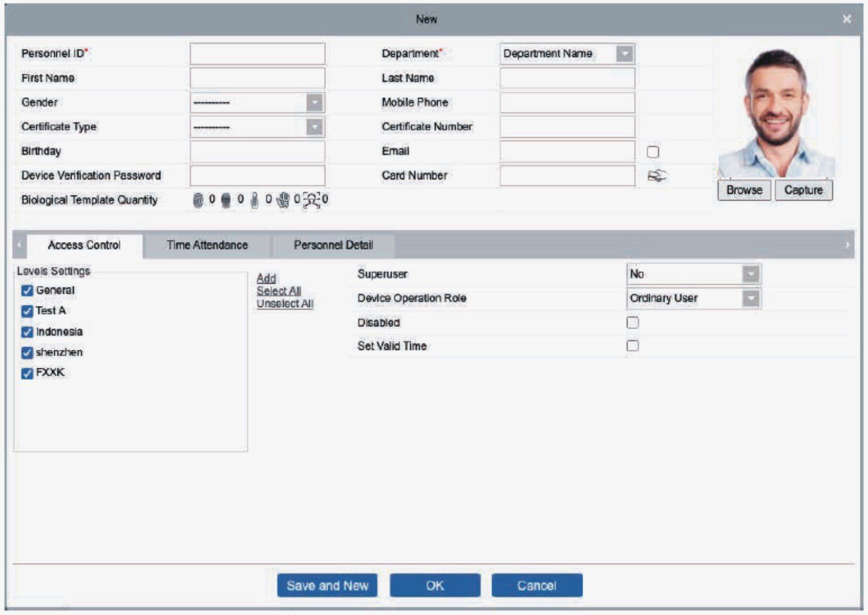Expand the Gender dropdown
Viewport: 868px width, 615px height.
click(314, 103)
